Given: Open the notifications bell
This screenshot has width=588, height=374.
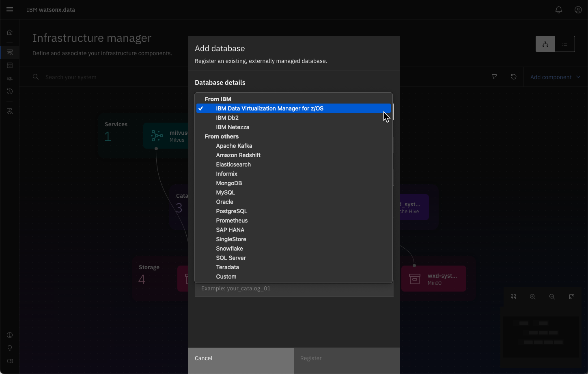Looking at the screenshot, I should 559,10.
